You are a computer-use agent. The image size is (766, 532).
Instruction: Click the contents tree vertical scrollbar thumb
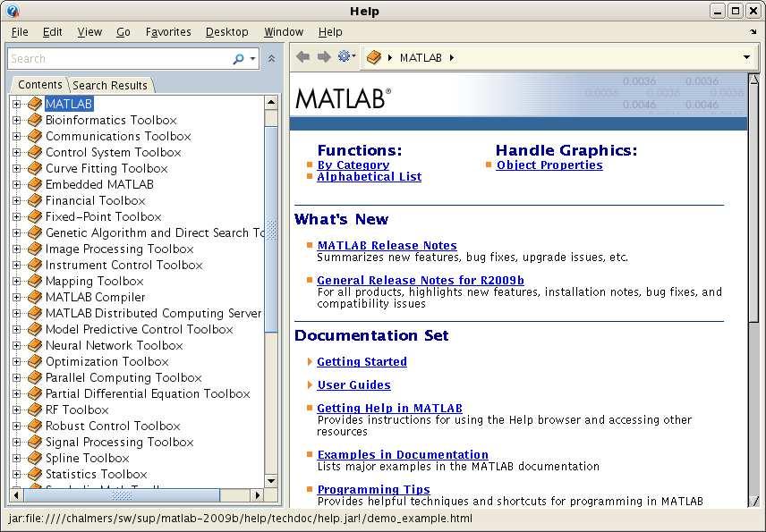click(x=271, y=230)
